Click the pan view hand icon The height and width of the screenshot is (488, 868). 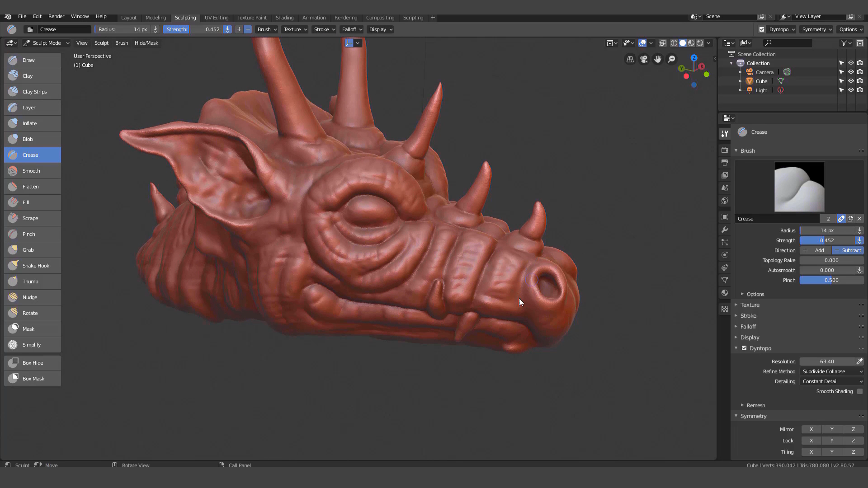coord(658,59)
